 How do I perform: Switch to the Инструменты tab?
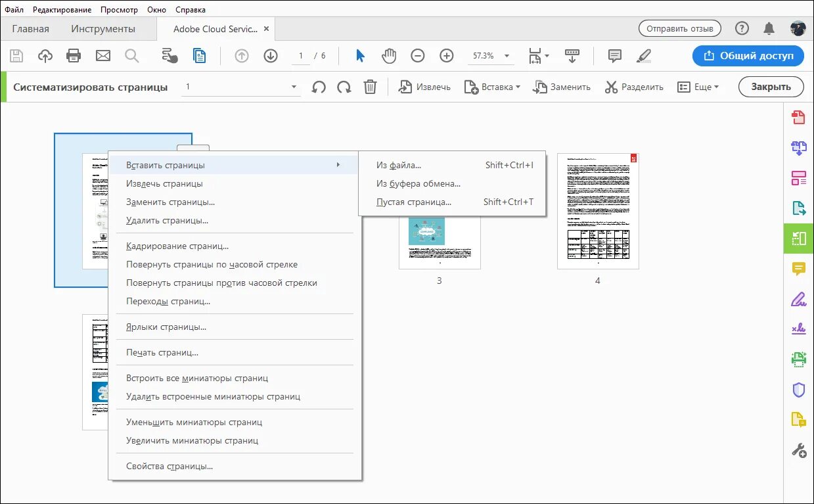coord(103,29)
